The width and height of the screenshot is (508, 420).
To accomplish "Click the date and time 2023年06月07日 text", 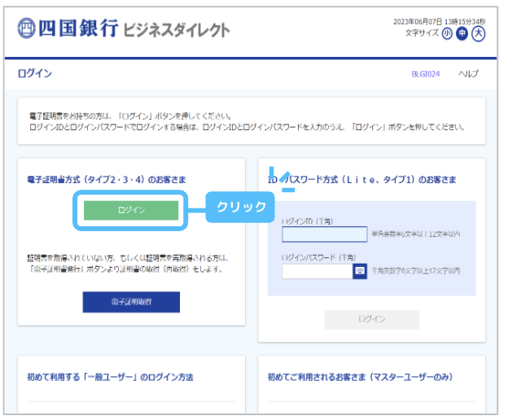I will 439,22.
